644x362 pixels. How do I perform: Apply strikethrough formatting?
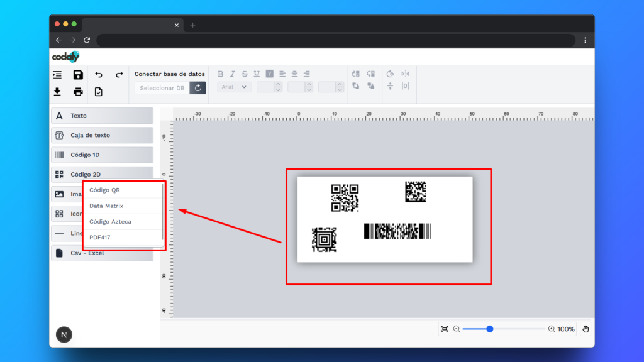coord(245,74)
